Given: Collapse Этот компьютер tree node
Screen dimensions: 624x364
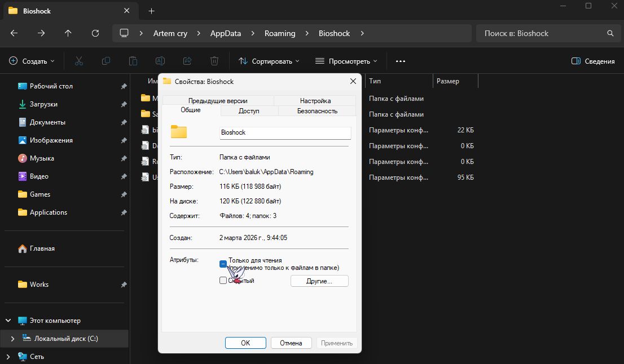Looking at the screenshot, I should [8, 320].
